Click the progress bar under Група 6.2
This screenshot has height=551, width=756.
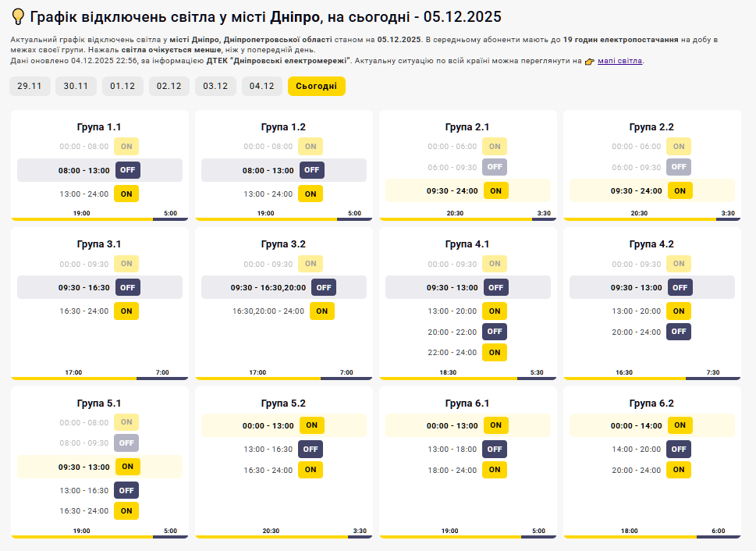click(651, 537)
